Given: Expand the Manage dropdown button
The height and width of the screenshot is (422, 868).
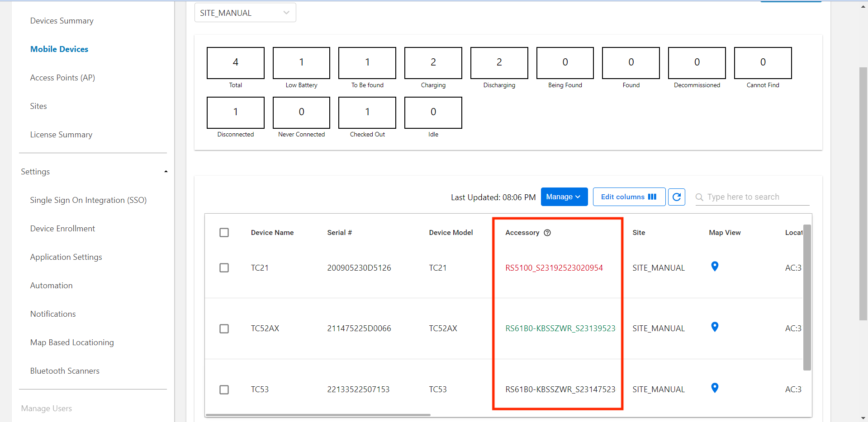Looking at the screenshot, I should [564, 197].
